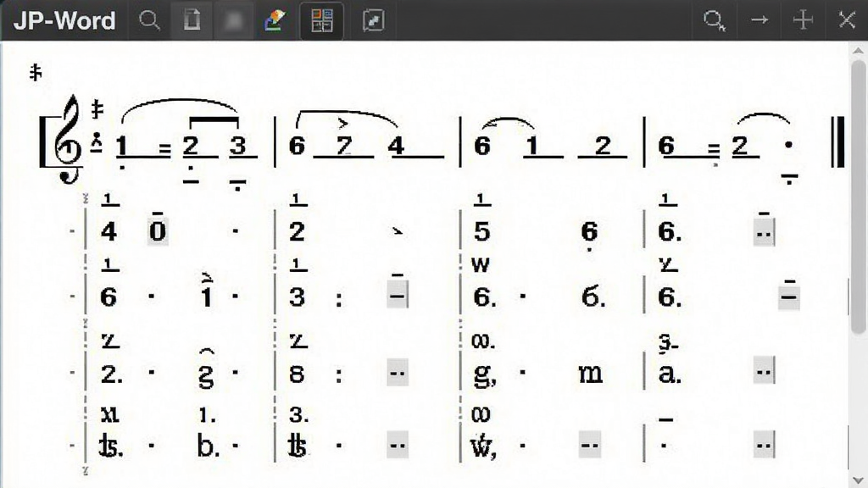Screen dimensions: 868x488
Task: Click the JP-Word application title
Action: click(x=64, y=21)
